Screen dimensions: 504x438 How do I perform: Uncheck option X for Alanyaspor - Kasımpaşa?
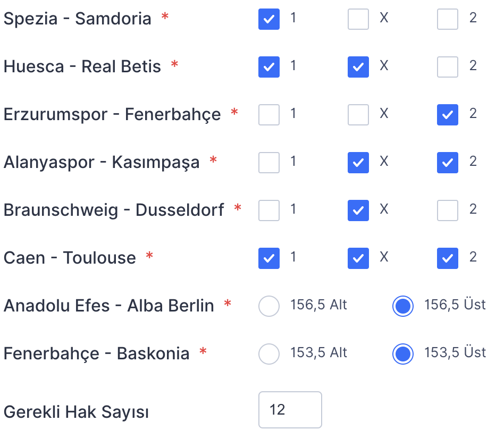[358, 163]
